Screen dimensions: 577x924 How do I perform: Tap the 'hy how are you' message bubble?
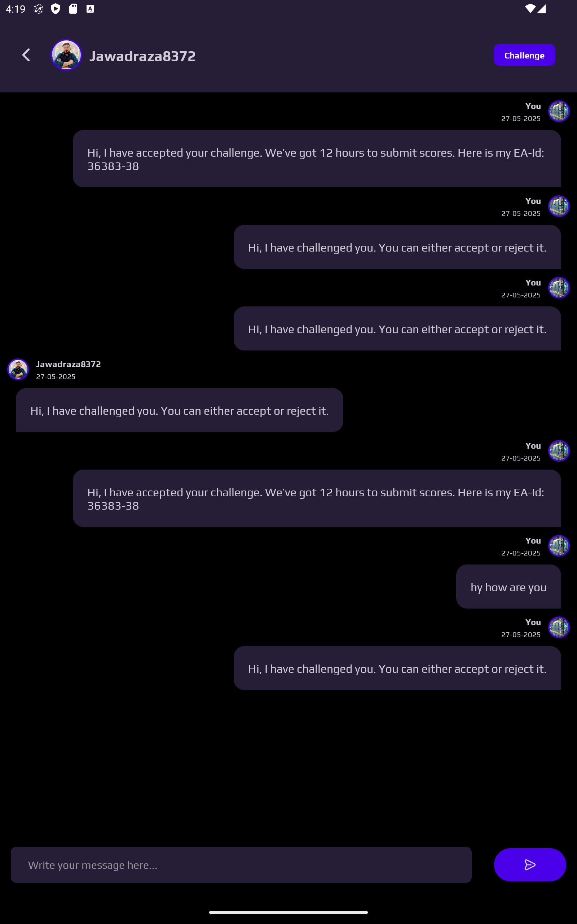pyautogui.click(x=508, y=587)
